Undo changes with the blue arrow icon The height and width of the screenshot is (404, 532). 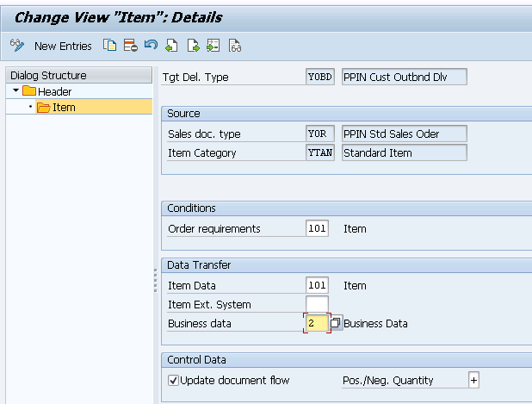pyautogui.click(x=151, y=45)
